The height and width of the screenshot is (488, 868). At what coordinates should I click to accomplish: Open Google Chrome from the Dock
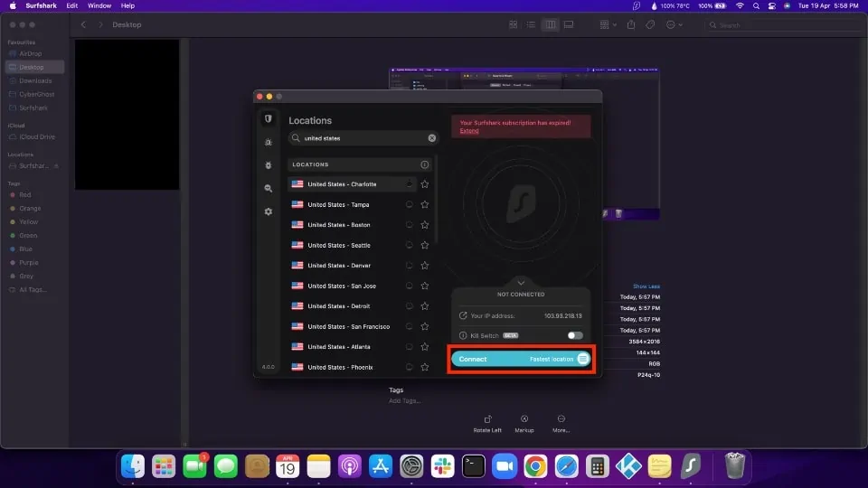[x=535, y=466]
